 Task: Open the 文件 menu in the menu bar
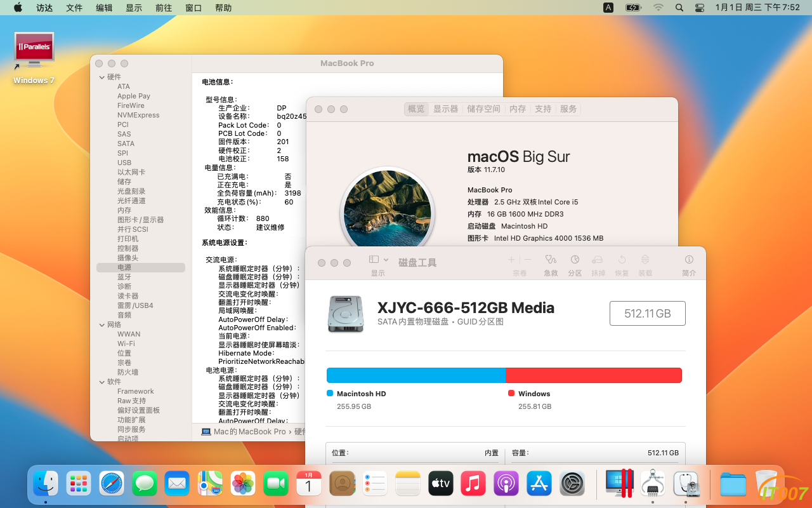(x=74, y=8)
